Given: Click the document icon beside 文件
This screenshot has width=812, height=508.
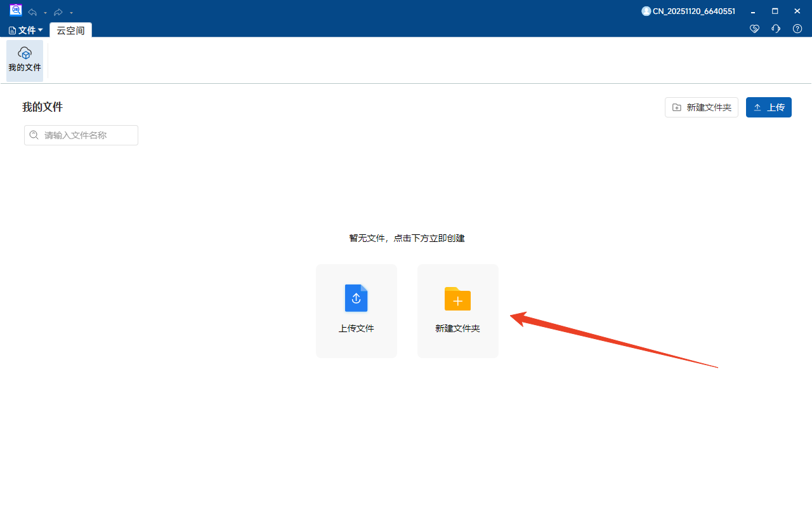Looking at the screenshot, I should (x=11, y=30).
